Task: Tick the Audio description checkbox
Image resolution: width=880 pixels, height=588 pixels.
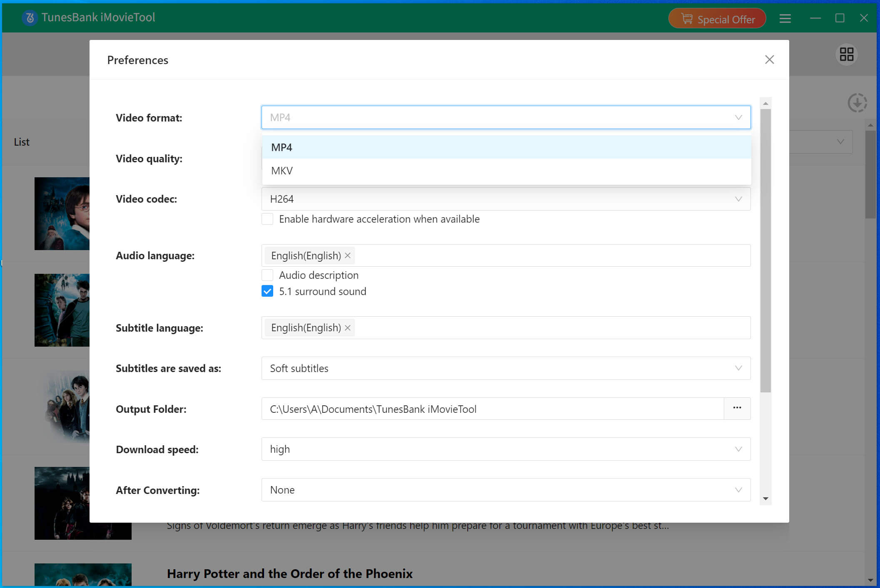Action: [x=267, y=275]
